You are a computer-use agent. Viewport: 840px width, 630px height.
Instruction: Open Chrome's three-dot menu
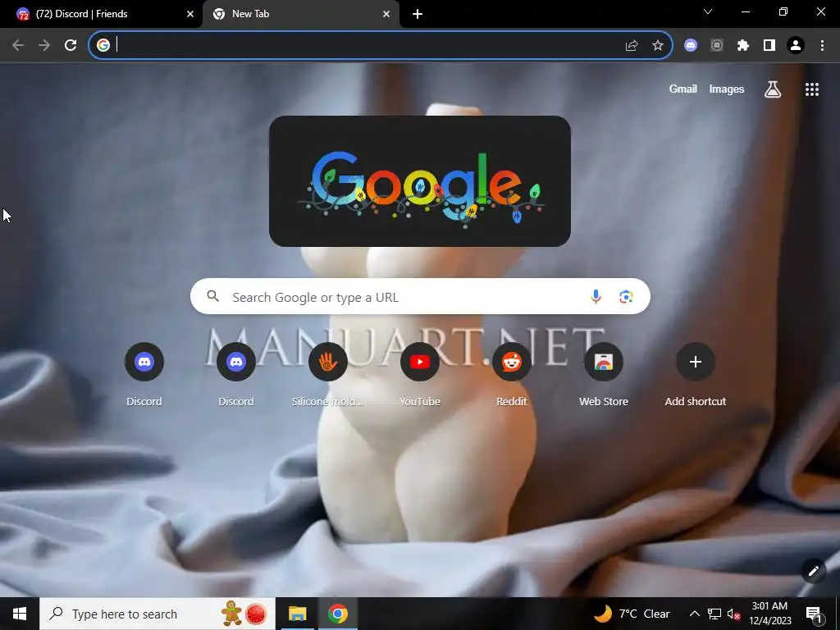pyautogui.click(x=822, y=46)
